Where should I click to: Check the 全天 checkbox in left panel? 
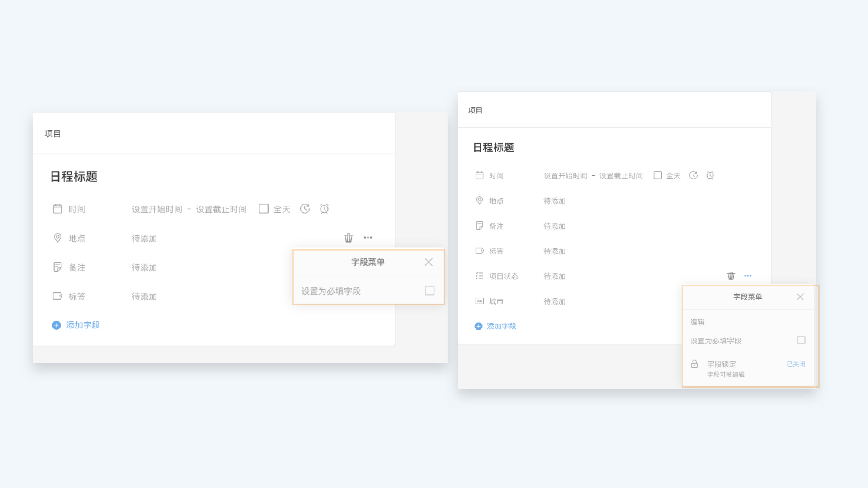pyautogui.click(x=264, y=209)
